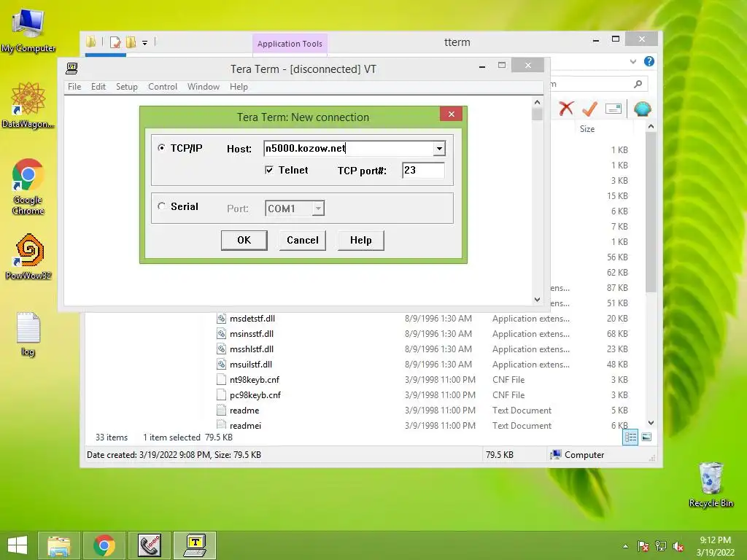Click the TCP port number field

tap(423, 171)
